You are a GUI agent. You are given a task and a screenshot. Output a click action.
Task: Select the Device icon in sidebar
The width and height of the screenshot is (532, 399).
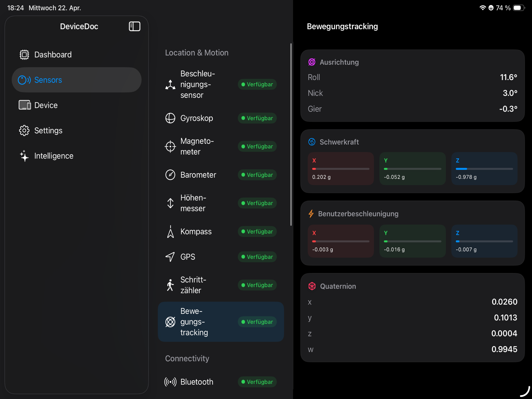click(x=25, y=105)
